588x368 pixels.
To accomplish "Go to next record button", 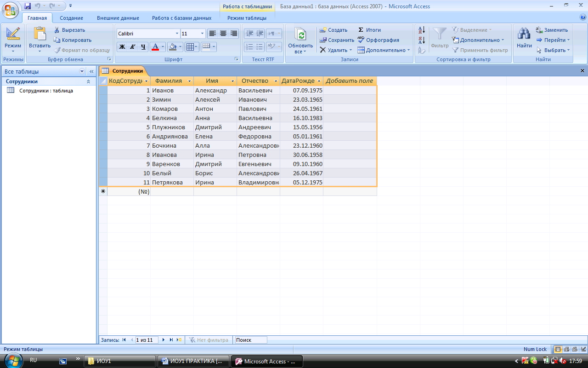I will pyautogui.click(x=164, y=340).
